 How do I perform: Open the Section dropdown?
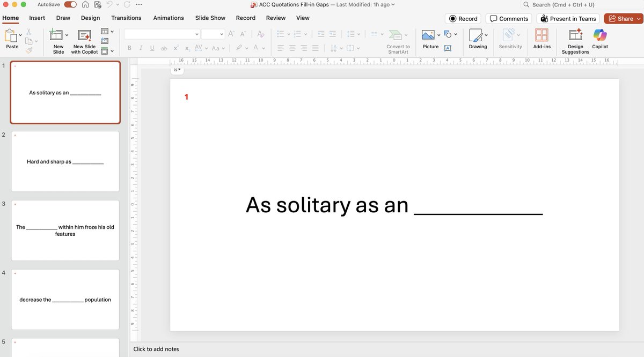pos(107,51)
